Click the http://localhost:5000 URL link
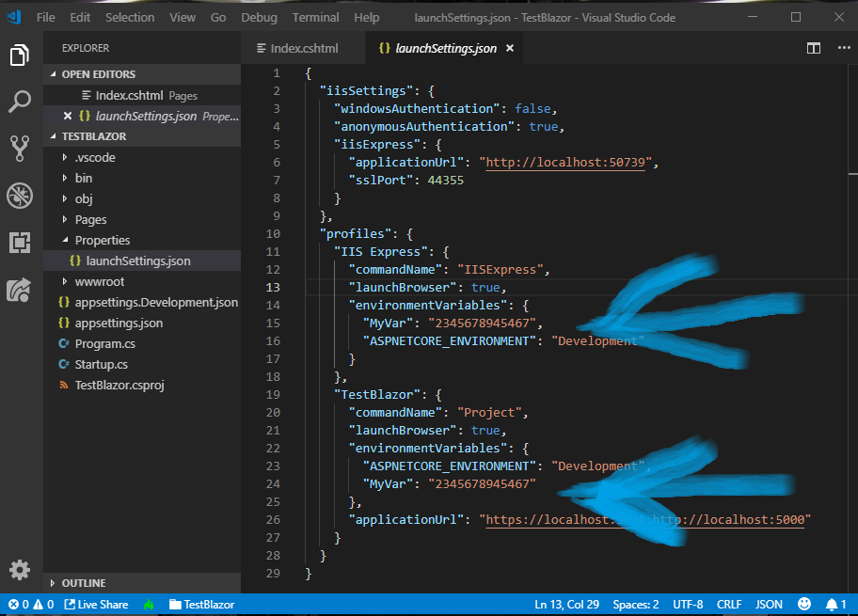This screenshot has height=616, width=858. click(x=728, y=520)
